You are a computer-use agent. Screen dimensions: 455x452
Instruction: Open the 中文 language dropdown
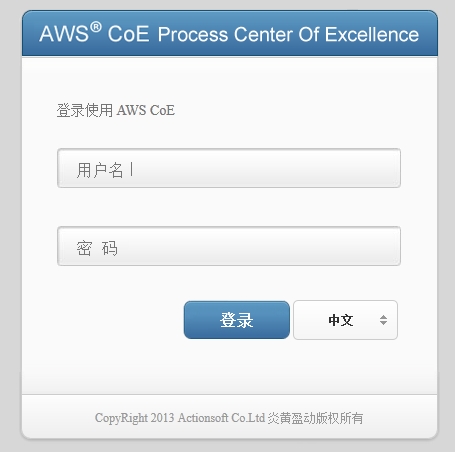[345, 320]
